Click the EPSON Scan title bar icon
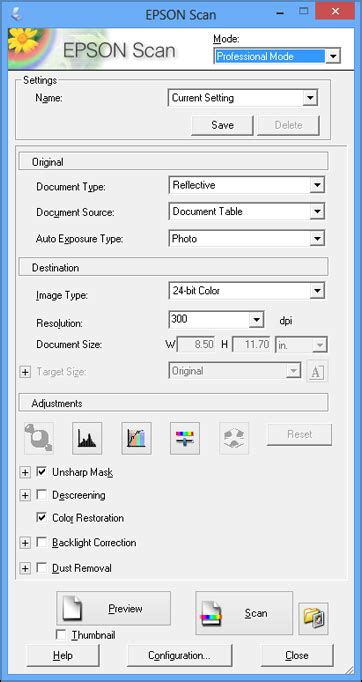The width and height of the screenshot is (362, 682). pos(17,13)
